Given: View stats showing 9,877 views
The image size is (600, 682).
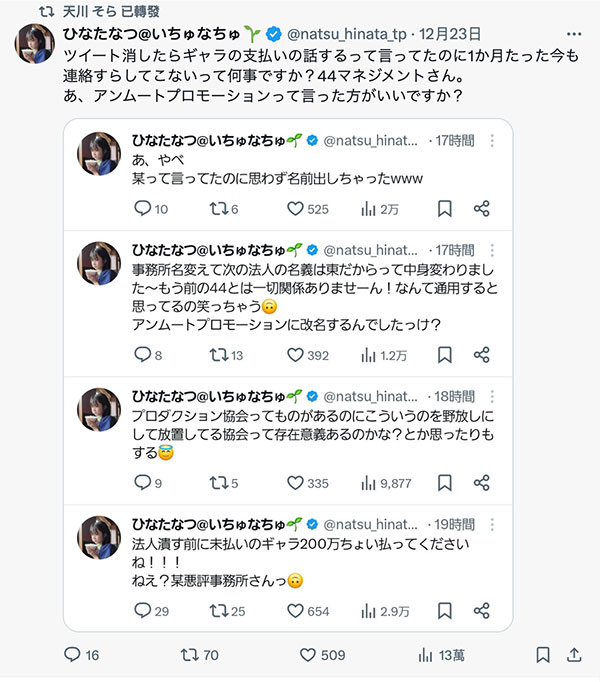Looking at the screenshot, I should tap(367, 483).
